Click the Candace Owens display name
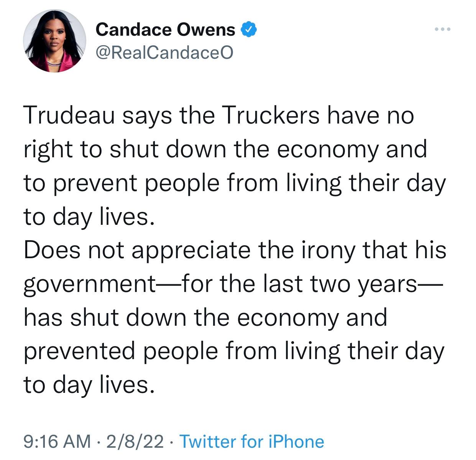This screenshot has height=460, width=476. [x=165, y=30]
